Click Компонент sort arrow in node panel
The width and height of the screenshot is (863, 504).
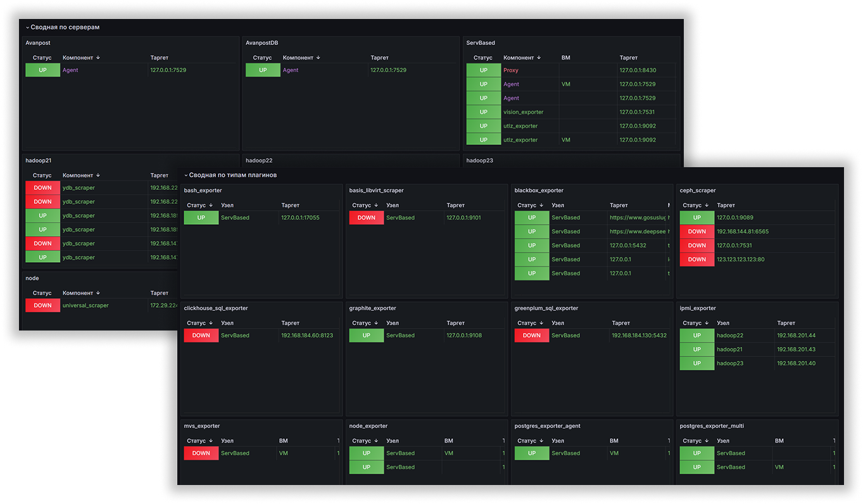click(98, 293)
